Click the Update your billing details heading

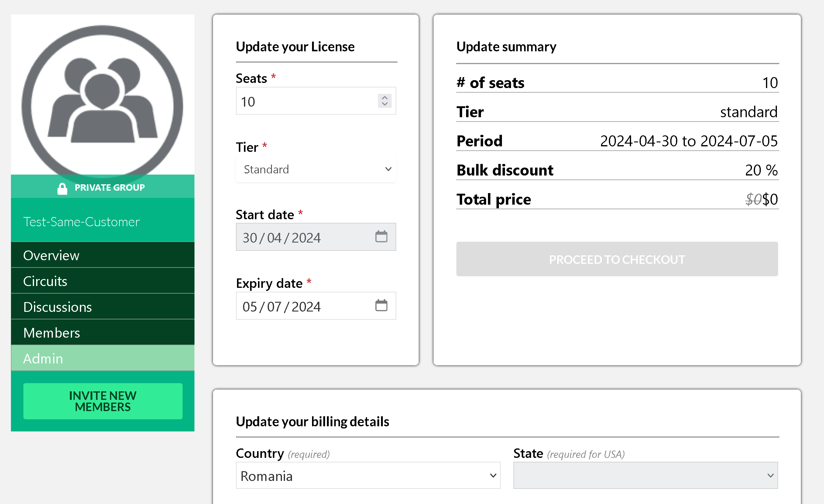click(x=312, y=421)
